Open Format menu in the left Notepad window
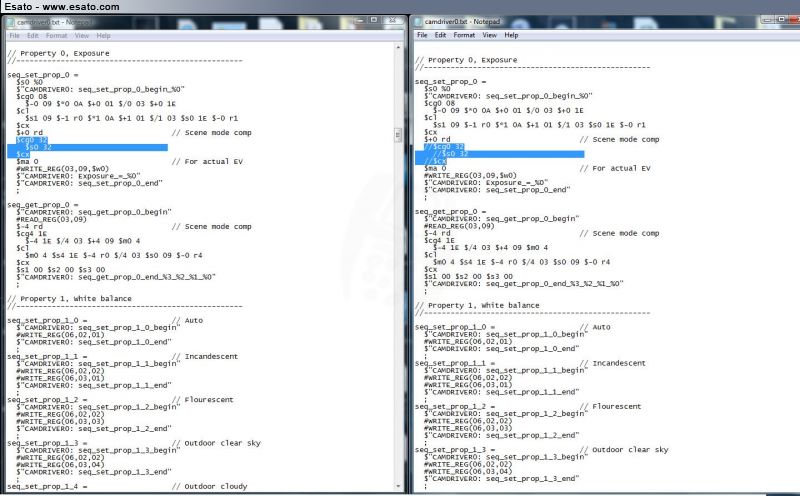 click(x=57, y=36)
